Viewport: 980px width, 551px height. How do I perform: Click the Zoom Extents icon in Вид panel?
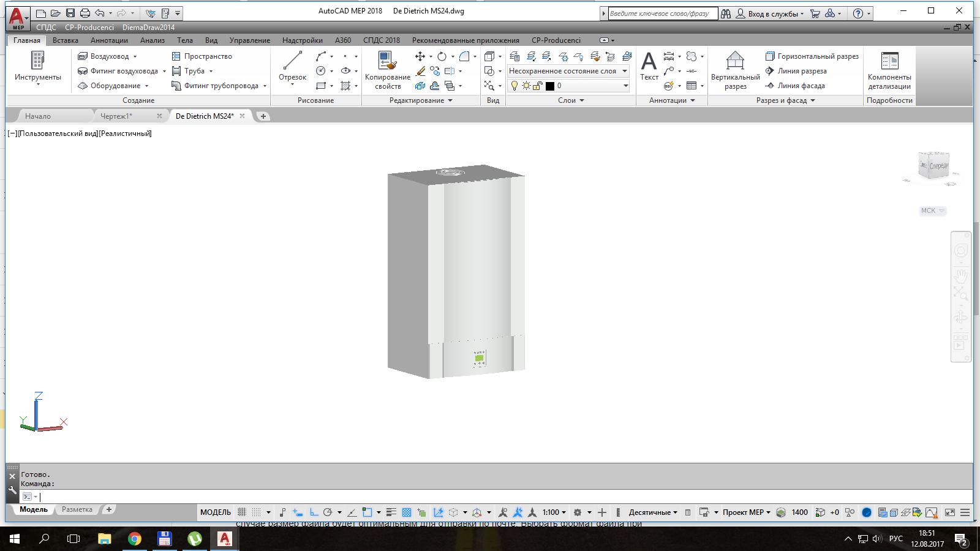pos(489,86)
